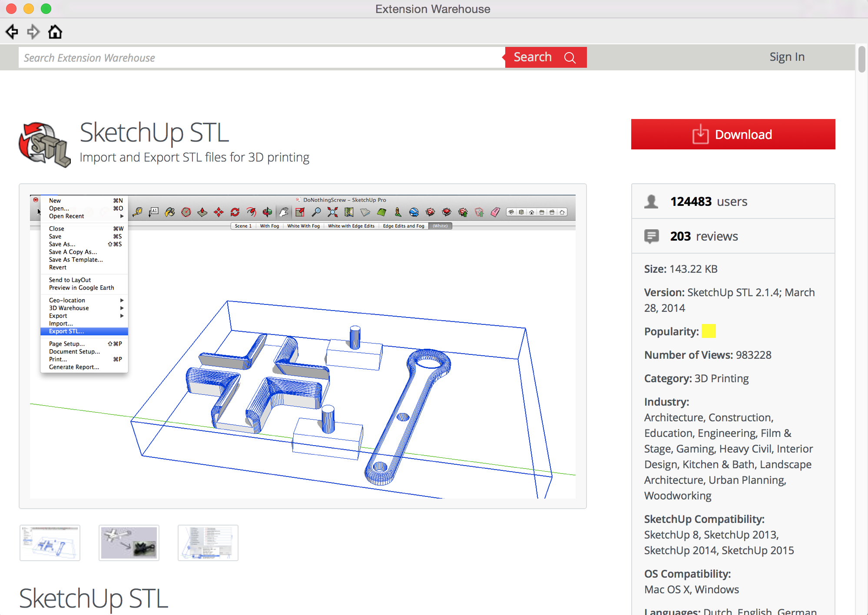This screenshot has width=868, height=615.
Task: Click the download arrow icon on Download
Action: [700, 134]
